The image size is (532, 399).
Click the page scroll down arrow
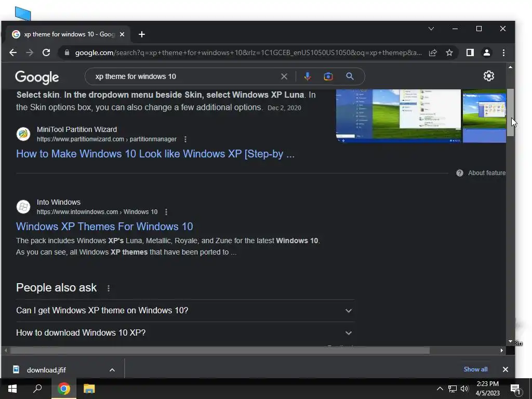510,342
